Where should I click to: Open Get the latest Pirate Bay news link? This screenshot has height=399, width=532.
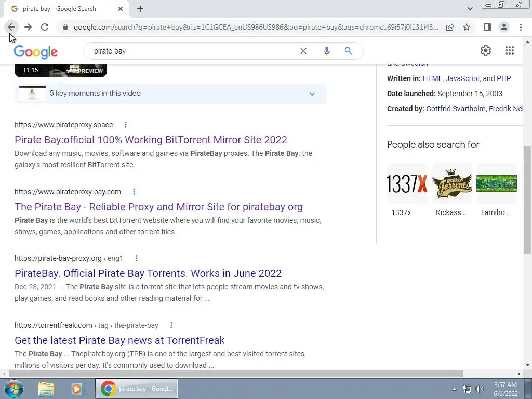point(119,340)
